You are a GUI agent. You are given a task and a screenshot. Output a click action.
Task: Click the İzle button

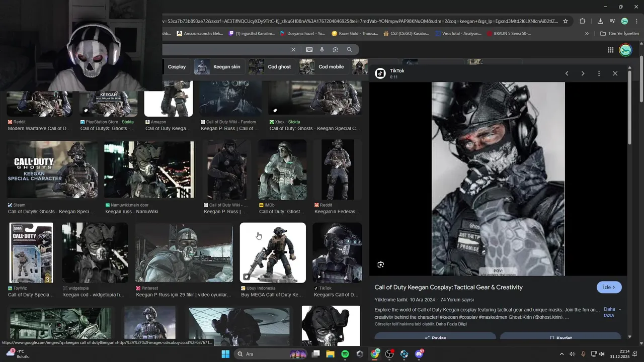pos(609,287)
